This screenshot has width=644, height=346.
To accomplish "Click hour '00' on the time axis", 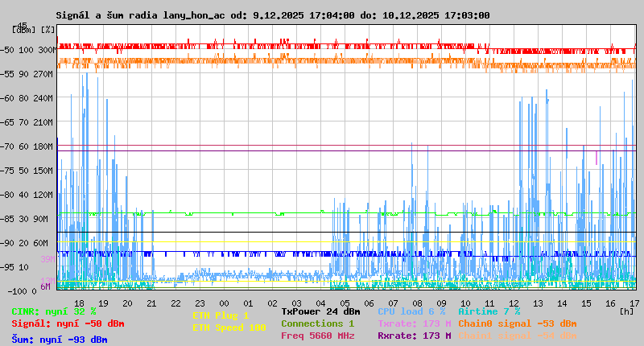I will click(x=224, y=303).
